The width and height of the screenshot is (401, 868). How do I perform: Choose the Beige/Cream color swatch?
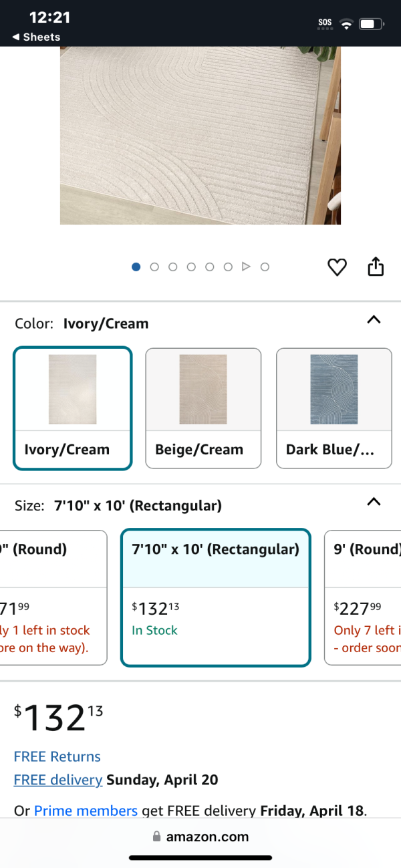coord(203,408)
